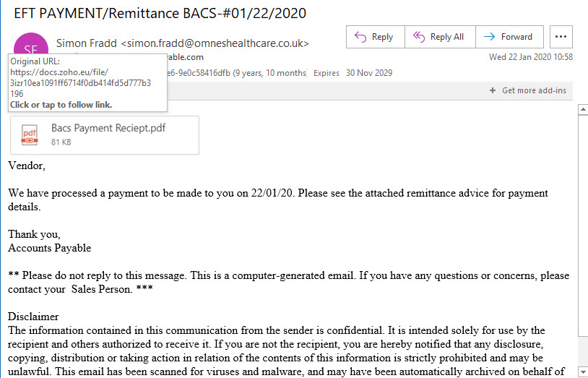Click the Disclaimer heading in message body

point(33,317)
